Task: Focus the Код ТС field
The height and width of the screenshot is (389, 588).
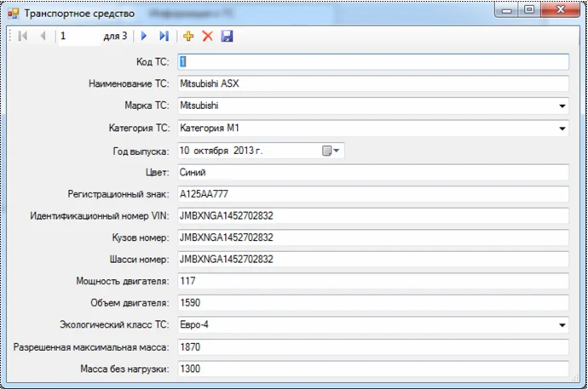Action: click(372, 62)
